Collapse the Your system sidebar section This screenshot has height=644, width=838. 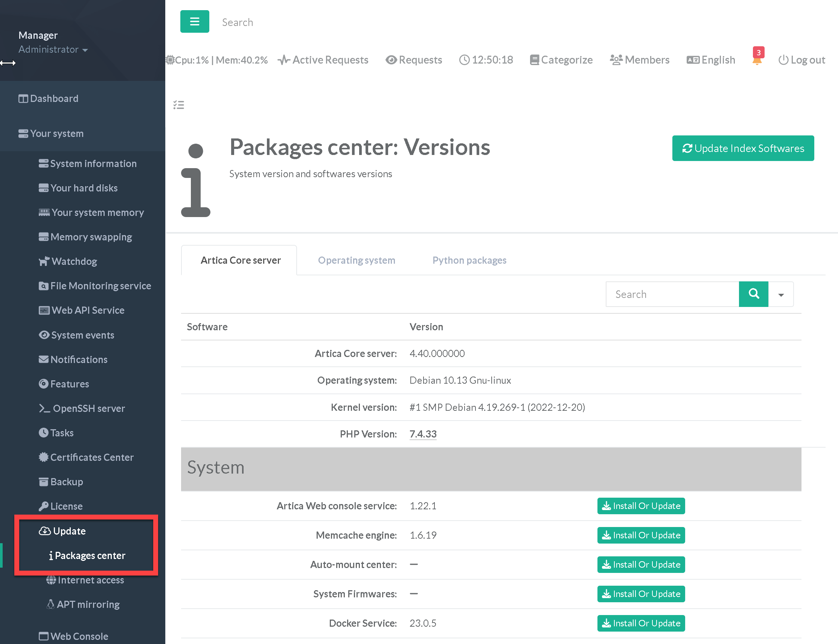(x=57, y=134)
